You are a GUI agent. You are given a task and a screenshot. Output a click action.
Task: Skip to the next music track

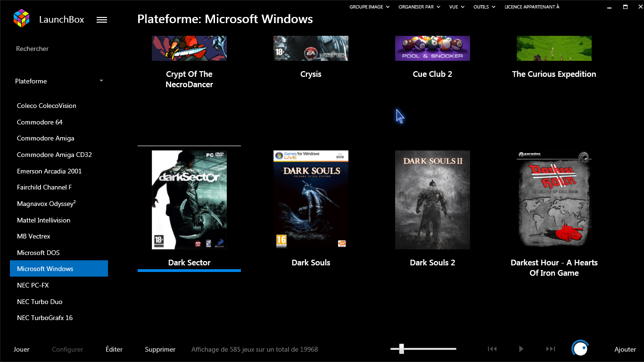pyautogui.click(x=550, y=349)
